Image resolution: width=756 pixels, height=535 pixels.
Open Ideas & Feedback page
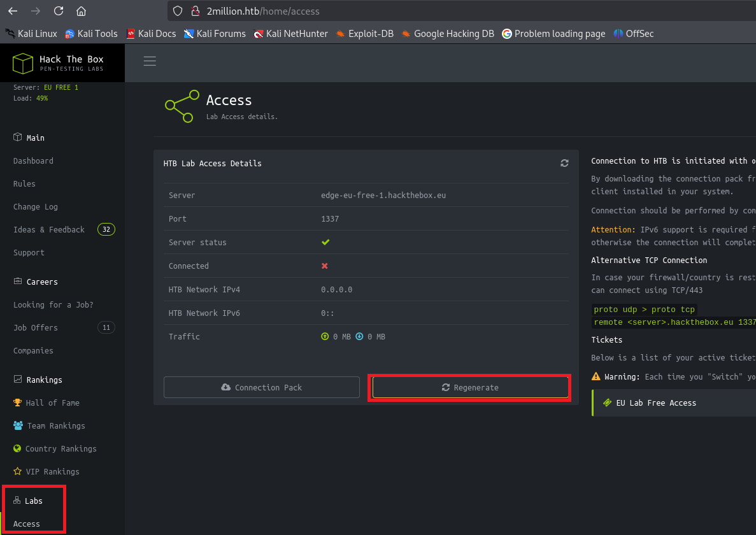[x=49, y=229]
